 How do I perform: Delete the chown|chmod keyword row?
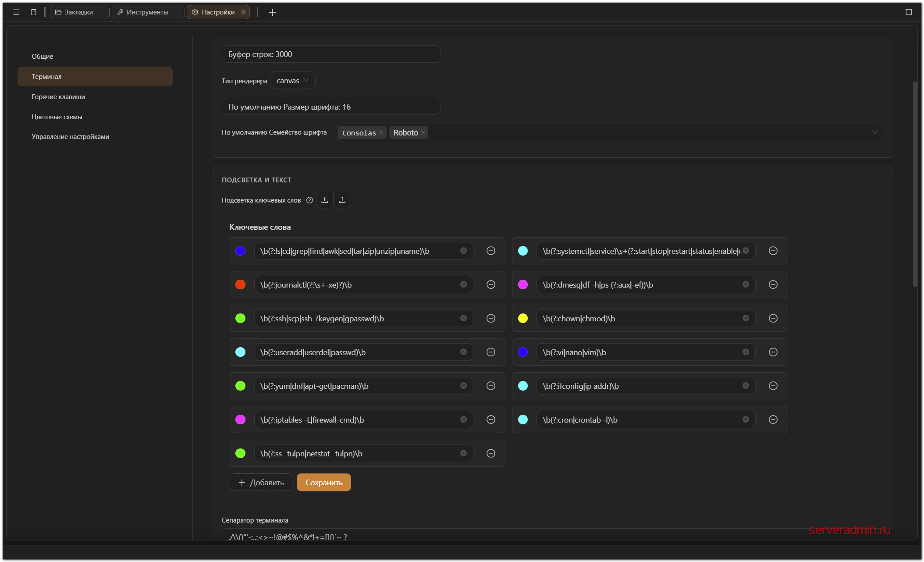point(773,318)
